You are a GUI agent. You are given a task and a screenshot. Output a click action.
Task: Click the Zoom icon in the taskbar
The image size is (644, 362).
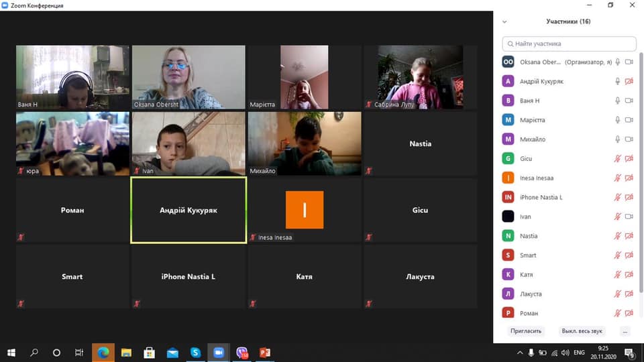pyautogui.click(x=218, y=352)
